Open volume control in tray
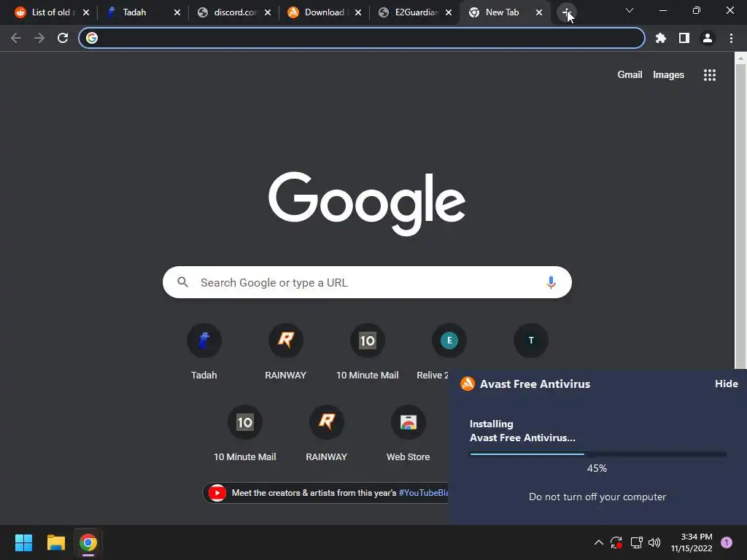 click(x=654, y=542)
